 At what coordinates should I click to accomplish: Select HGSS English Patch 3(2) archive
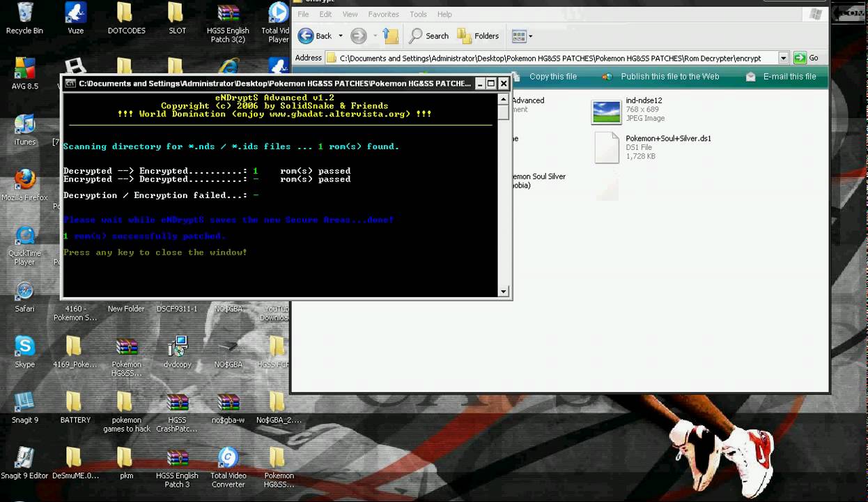[228, 22]
